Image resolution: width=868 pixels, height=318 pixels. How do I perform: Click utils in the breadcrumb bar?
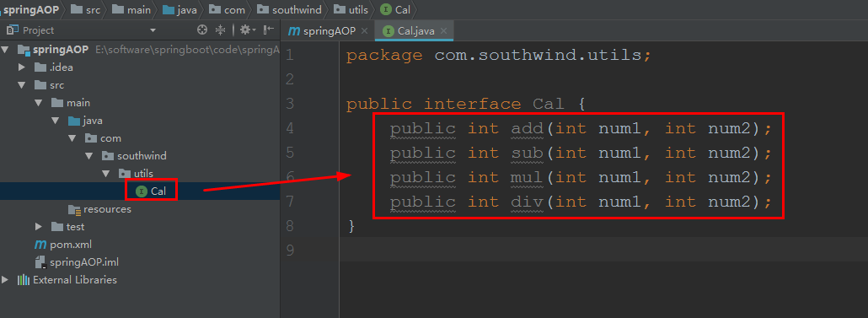coord(351,9)
